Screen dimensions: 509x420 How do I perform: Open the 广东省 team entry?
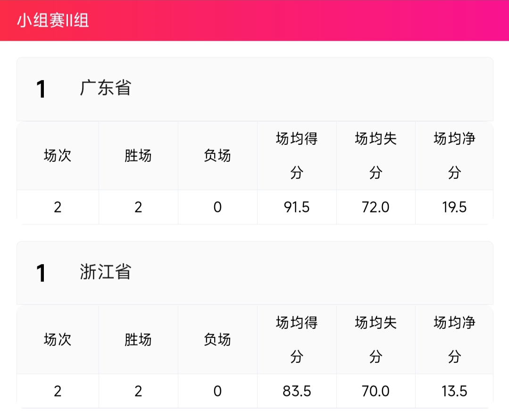pos(105,88)
